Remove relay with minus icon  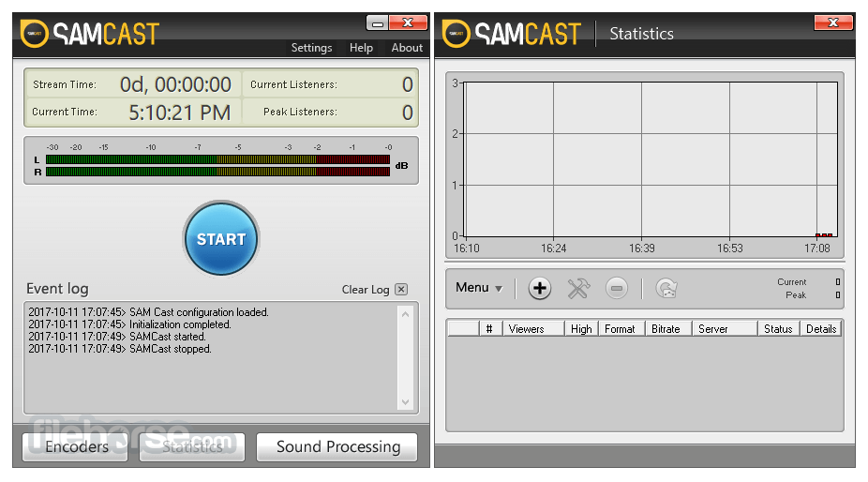pos(616,289)
